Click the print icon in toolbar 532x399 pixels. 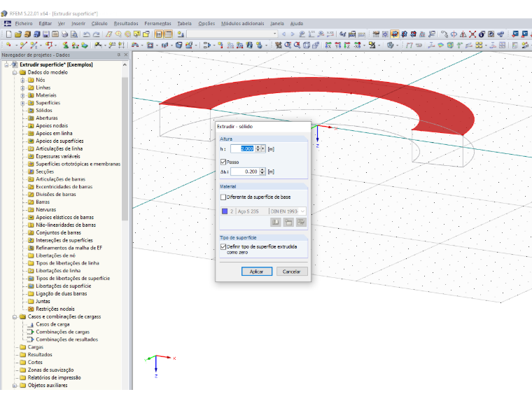coord(64,34)
